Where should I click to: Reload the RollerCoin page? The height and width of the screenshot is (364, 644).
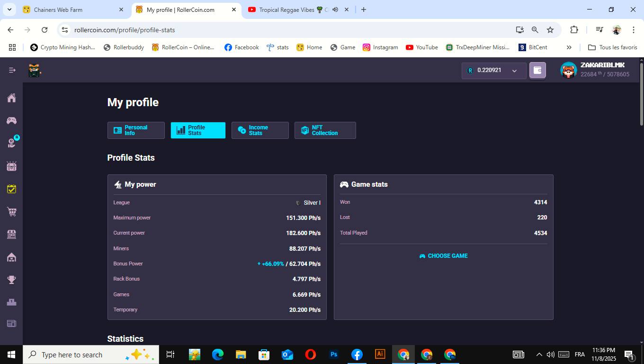tap(45, 30)
